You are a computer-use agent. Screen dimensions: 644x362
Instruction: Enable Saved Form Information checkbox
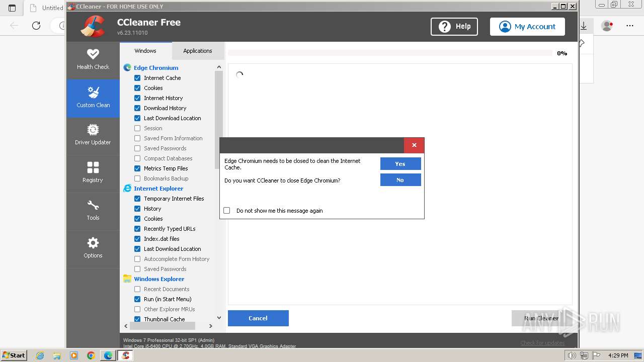[137, 138]
